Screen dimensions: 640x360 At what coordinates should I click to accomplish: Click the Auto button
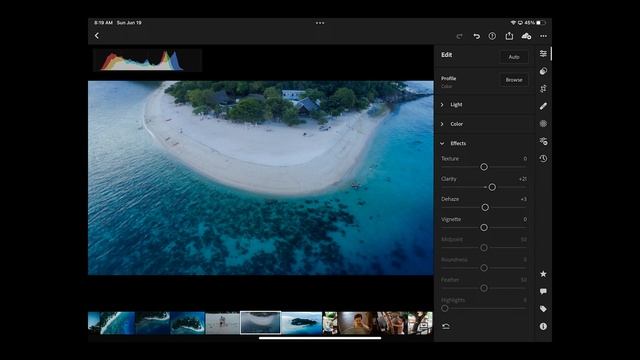pos(514,57)
